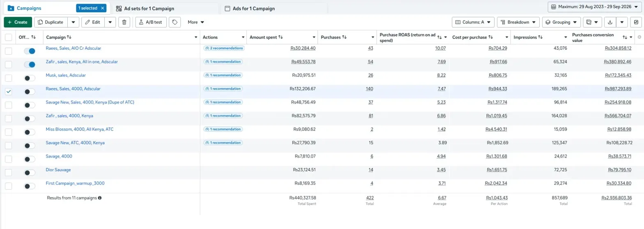Open Savage New, ATC, 4000, Kenya campaign link
The width and height of the screenshot is (644, 229).
(x=75, y=143)
